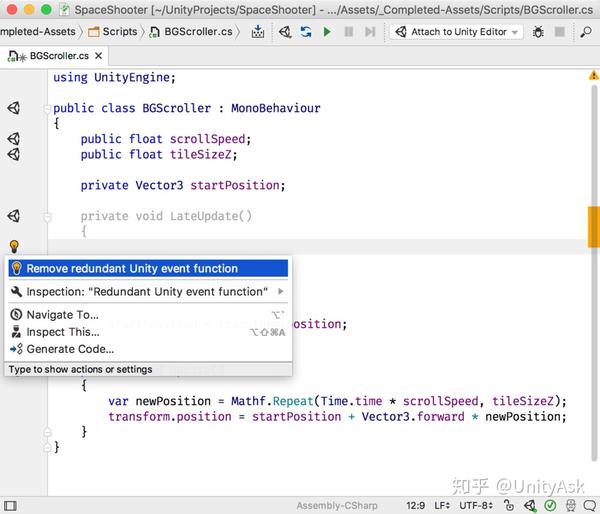Screen dimensions: 600x514
Task: Click the speech bubble icon in status bar
Action: point(590,506)
